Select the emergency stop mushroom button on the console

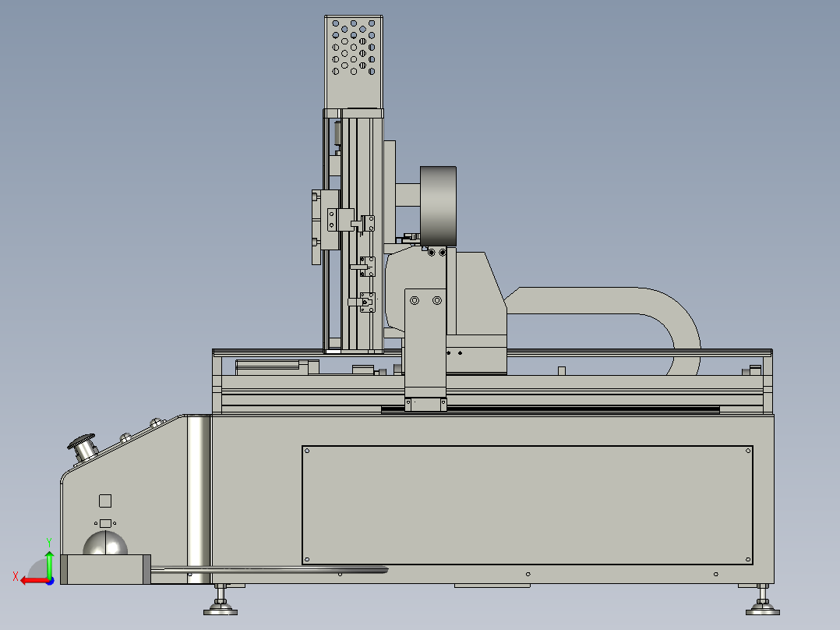point(83,448)
